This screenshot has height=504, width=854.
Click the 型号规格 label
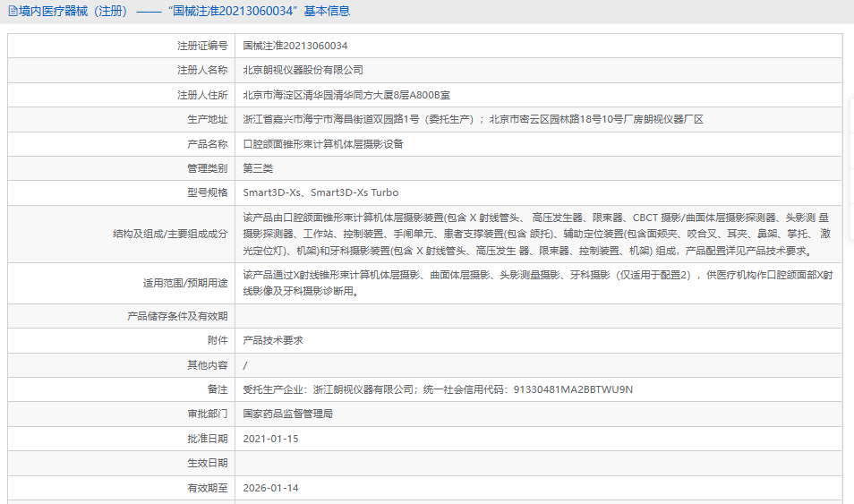[207, 192]
